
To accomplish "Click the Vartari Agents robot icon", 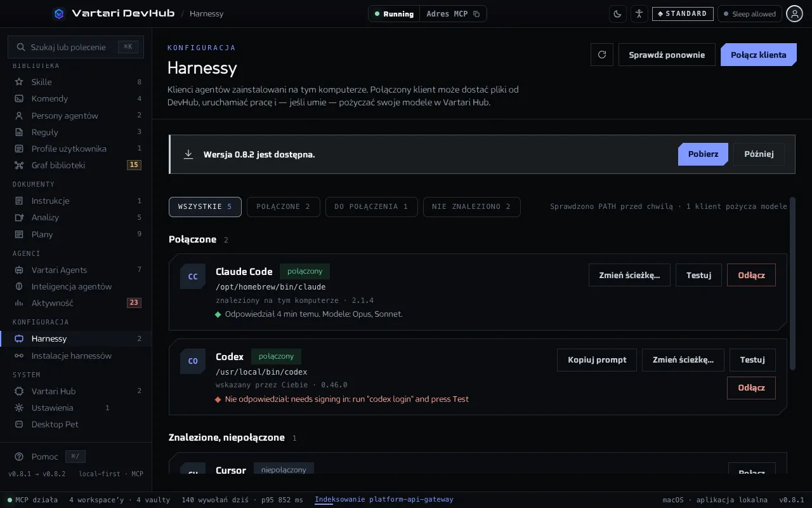I will [19, 270].
